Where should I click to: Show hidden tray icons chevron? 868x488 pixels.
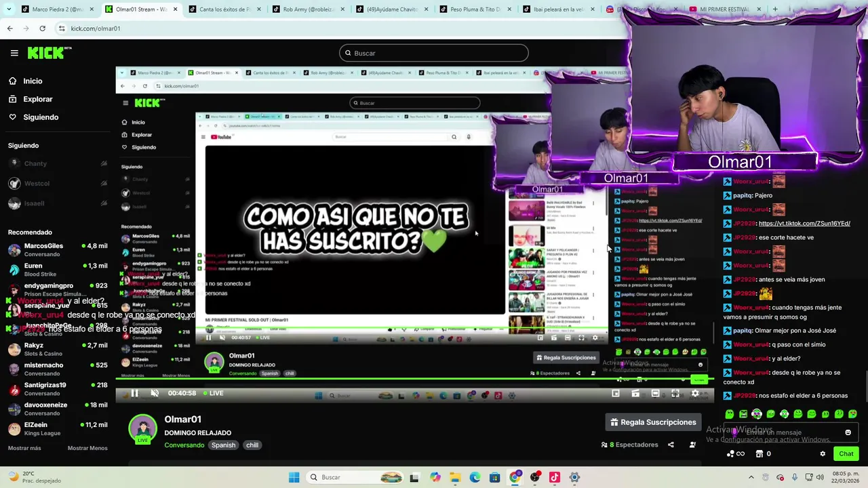pos(751,477)
